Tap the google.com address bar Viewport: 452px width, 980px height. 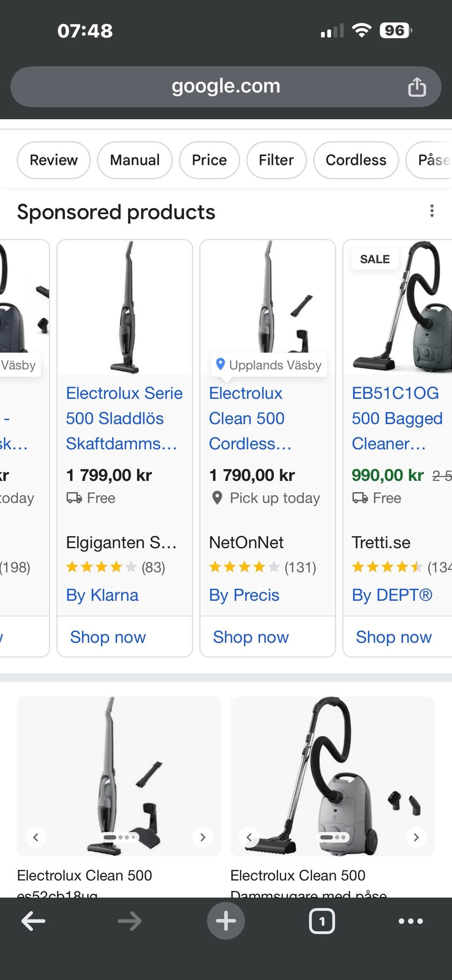(x=226, y=87)
